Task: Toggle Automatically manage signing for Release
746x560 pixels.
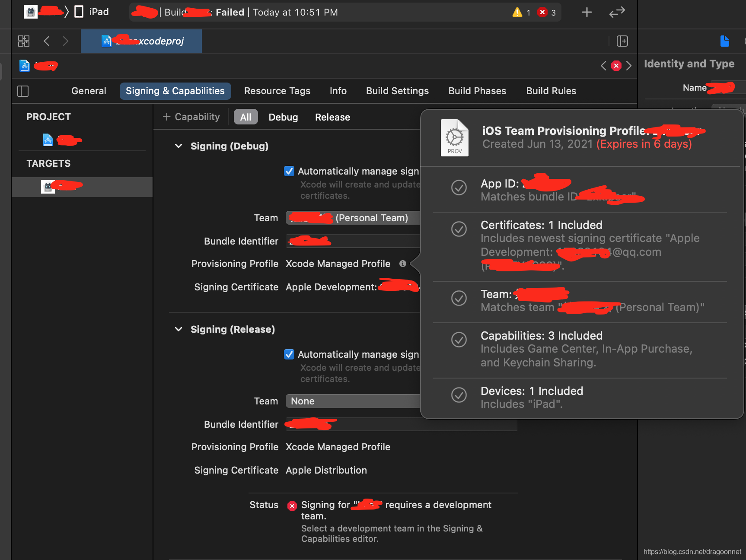Action: tap(289, 354)
